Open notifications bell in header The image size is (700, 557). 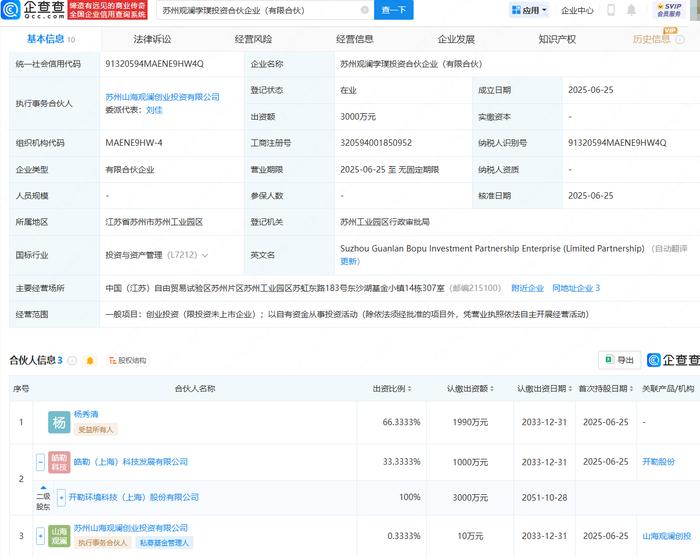(631, 10)
